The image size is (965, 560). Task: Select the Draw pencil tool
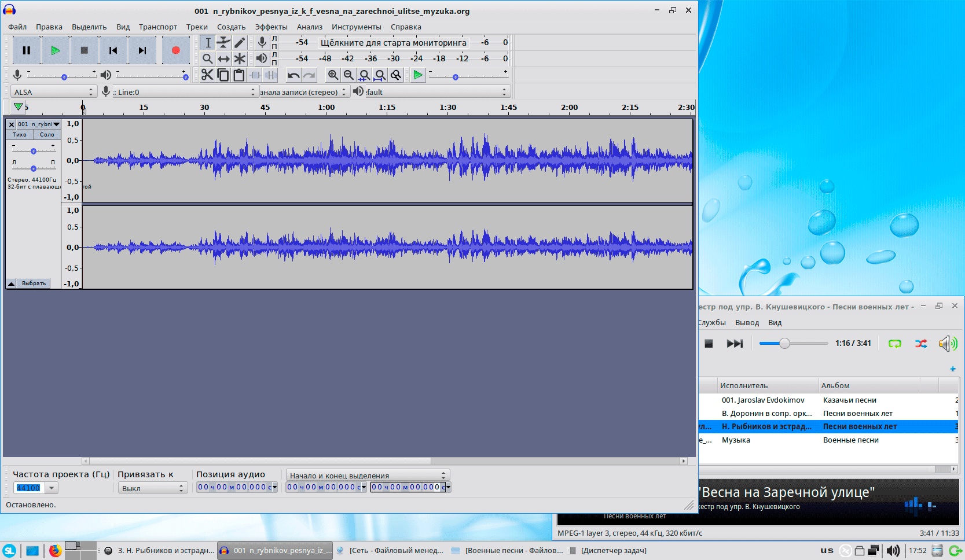click(240, 42)
